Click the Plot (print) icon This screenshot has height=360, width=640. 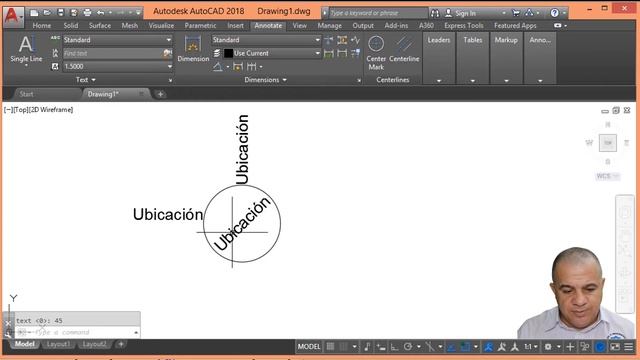pos(87,13)
